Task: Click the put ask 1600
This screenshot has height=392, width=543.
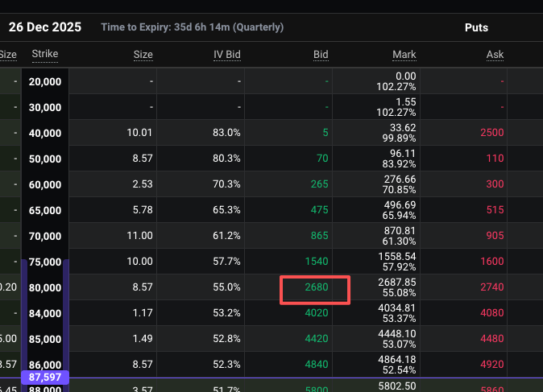Action: (x=492, y=262)
